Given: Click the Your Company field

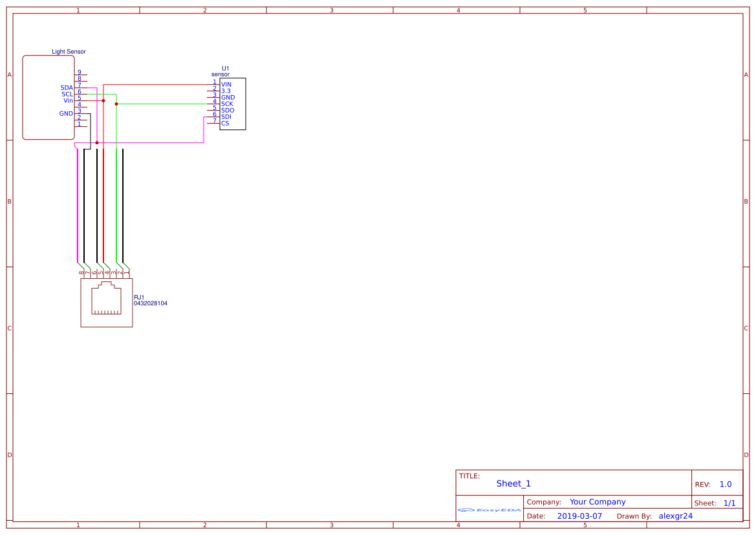Looking at the screenshot, I should tap(597, 501).
